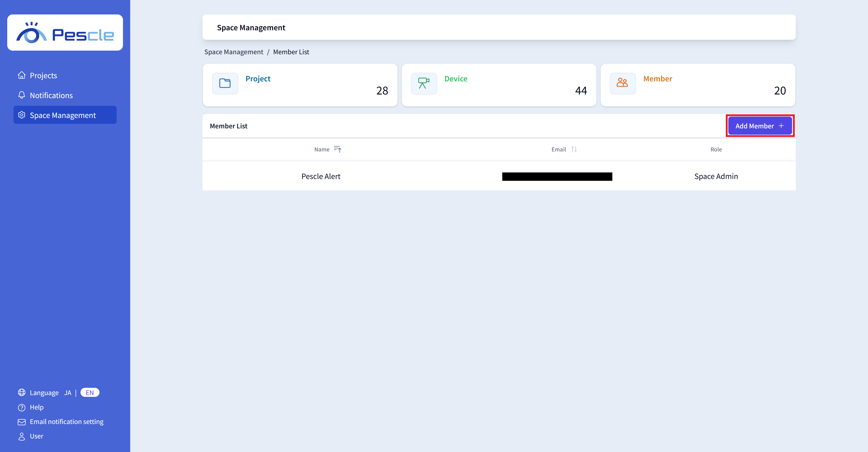The width and height of the screenshot is (868, 452).
Task: Click the globe Language icon
Action: (x=21, y=393)
